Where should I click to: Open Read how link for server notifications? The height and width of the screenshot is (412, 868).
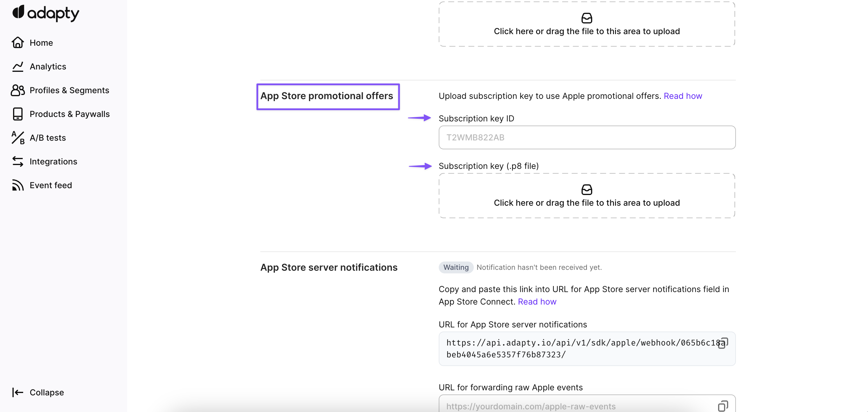(537, 302)
